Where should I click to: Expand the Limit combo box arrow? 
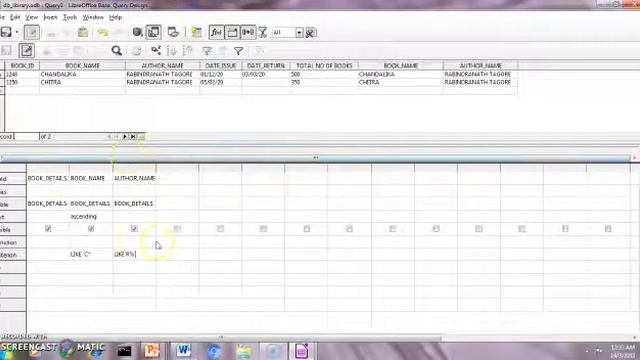click(299, 33)
